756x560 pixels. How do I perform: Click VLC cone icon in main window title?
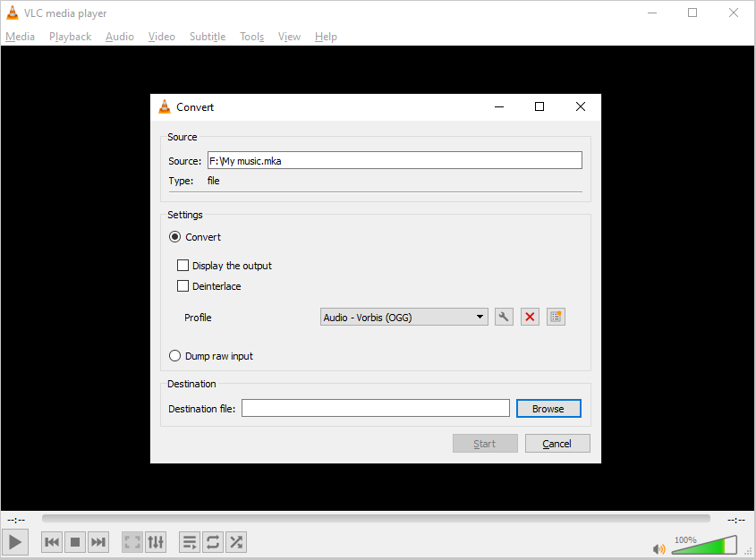tap(12, 13)
